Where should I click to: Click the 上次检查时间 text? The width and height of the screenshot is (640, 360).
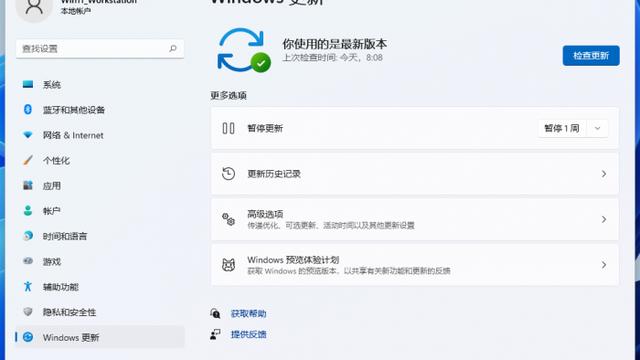pyautogui.click(x=333, y=58)
